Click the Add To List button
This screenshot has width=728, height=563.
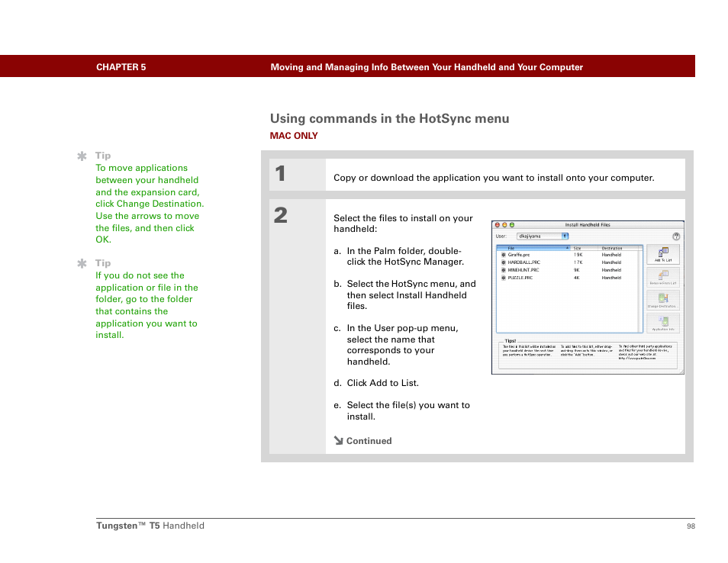point(663,254)
